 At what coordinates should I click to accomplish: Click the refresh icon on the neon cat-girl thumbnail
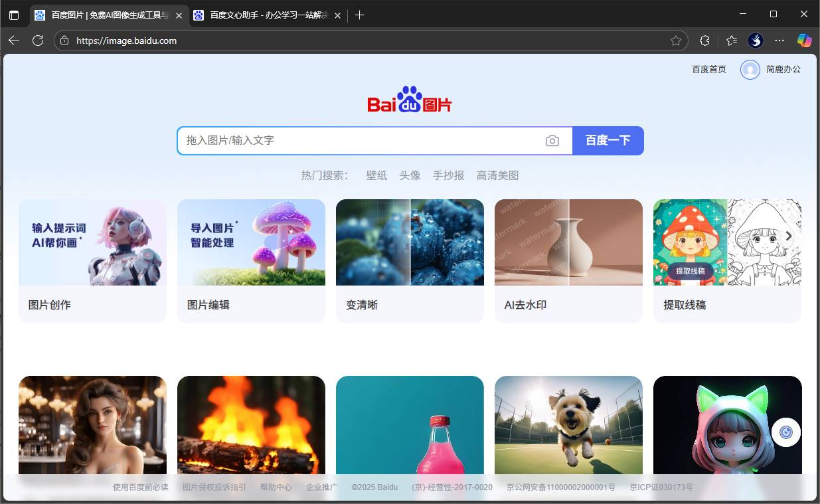pyautogui.click(x=785, y=432)
